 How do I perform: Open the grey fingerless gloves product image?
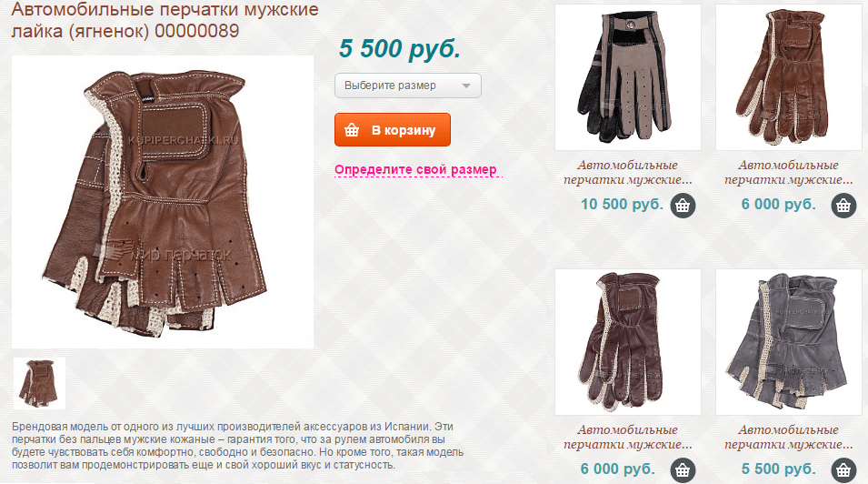pos(788,342)
